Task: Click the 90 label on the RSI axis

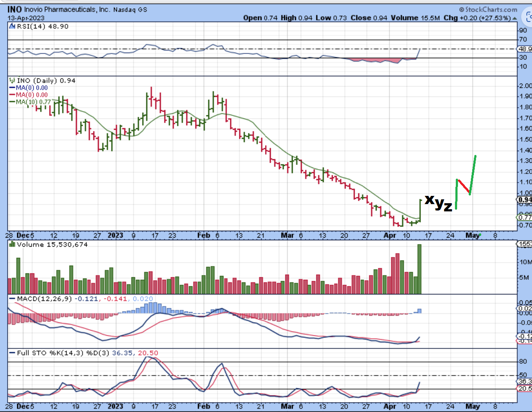Action: (x=523, y=30)
